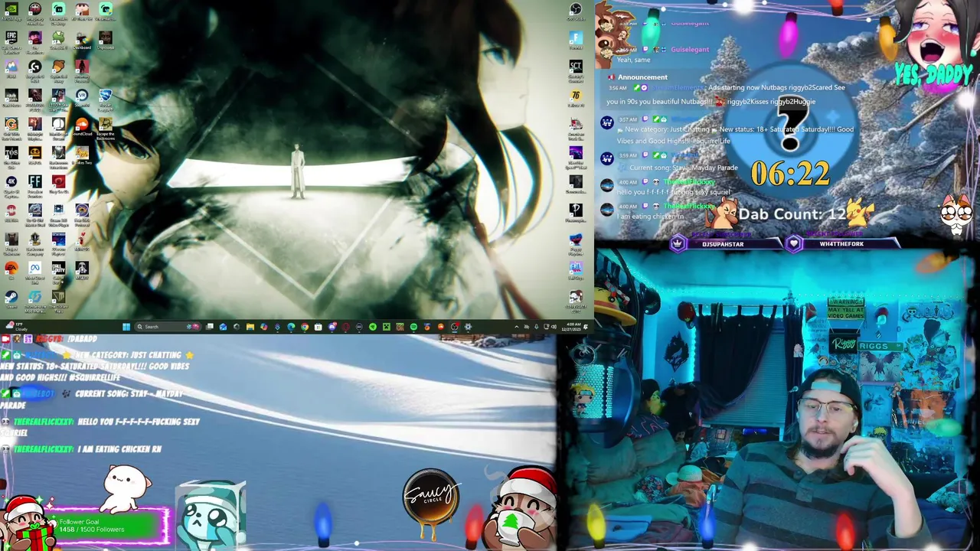Click the WH4TTHEFORK name label
This screenshot has width=980, height=551.
coord(841,244)
